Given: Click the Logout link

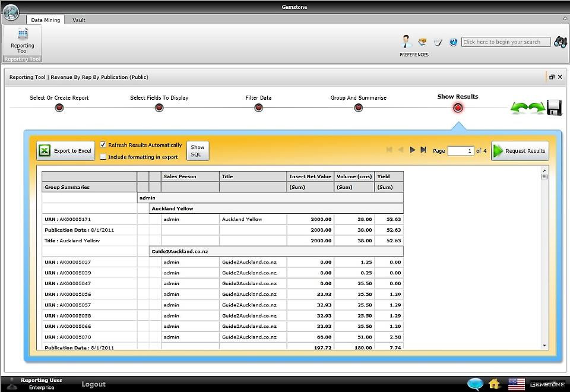Looking at the screenshot, I should click(93, 384).
